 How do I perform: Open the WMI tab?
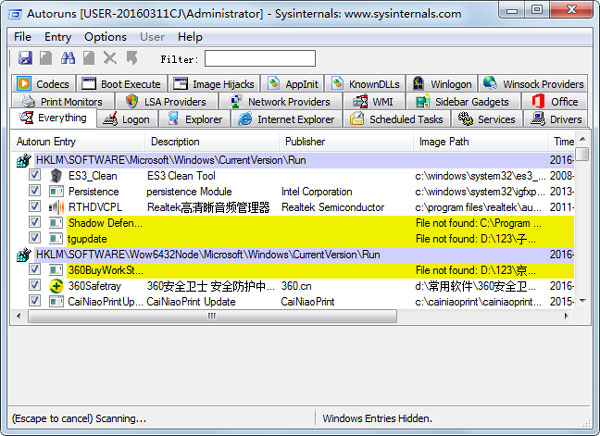click(x=373, y=101)
